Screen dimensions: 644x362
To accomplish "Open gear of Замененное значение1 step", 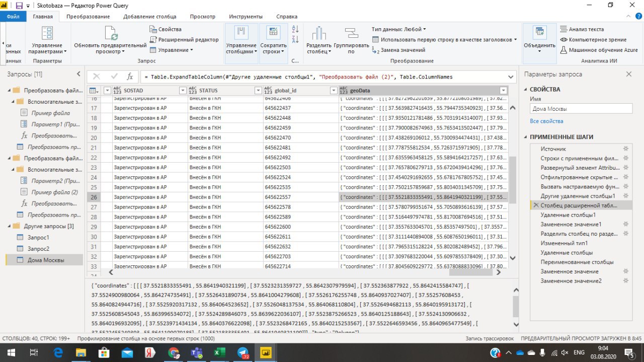I will click(x=626, y=224).
